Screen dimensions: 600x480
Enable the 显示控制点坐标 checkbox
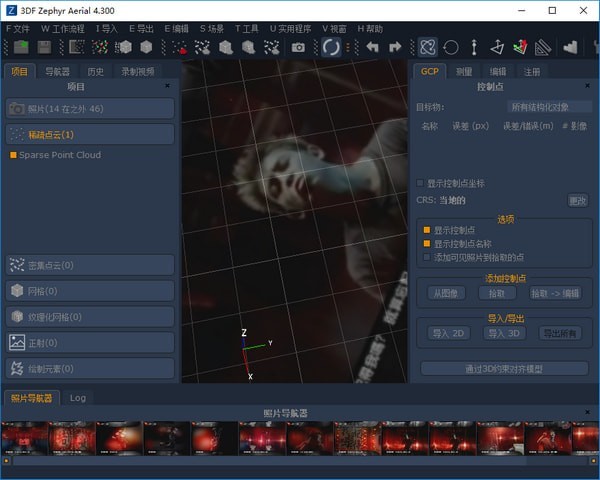tap(420, 183)
